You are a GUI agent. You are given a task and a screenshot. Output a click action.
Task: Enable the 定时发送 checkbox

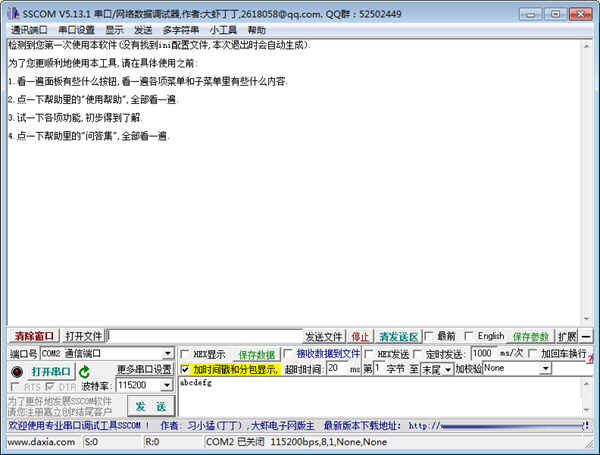point(415,354)
